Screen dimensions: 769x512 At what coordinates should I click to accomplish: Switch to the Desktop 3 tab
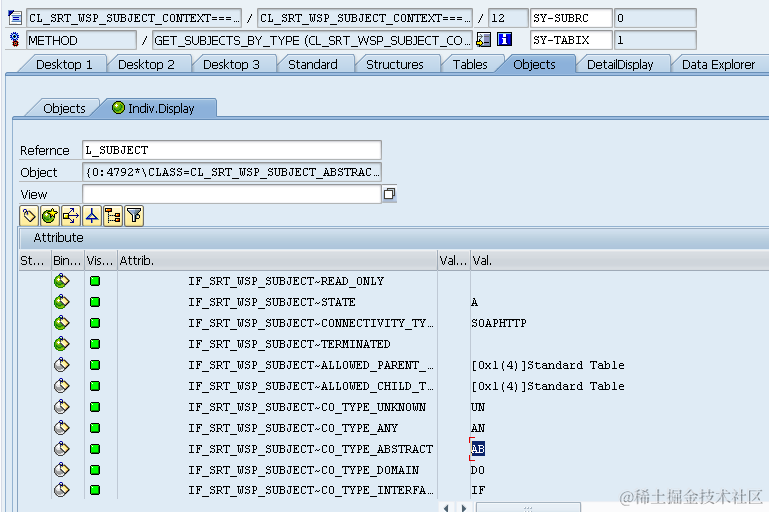click(x=231, y=64)
